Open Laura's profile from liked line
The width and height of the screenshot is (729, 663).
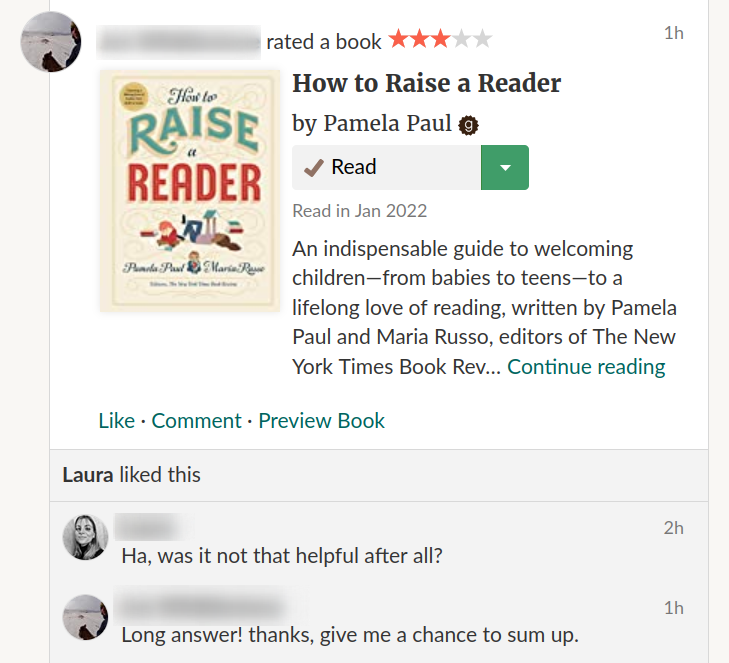(87, 475)
